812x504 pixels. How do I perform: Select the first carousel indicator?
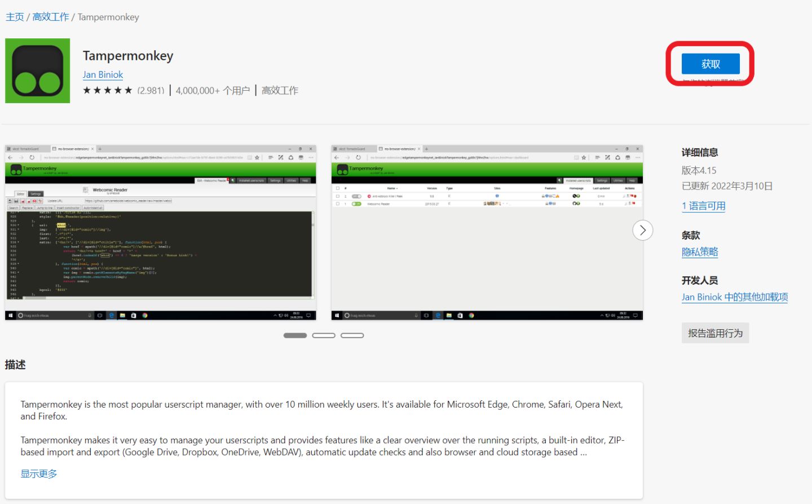[x=295, y=335]
